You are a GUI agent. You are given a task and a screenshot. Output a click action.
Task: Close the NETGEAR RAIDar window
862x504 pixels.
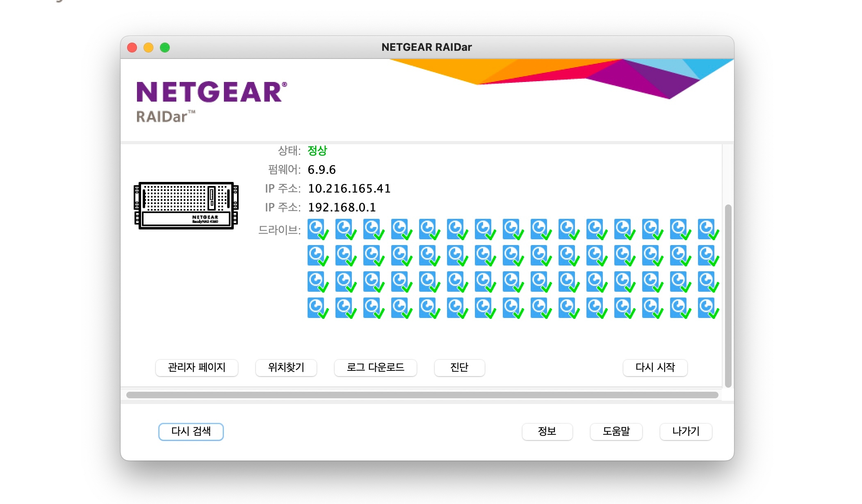[132, 48]
